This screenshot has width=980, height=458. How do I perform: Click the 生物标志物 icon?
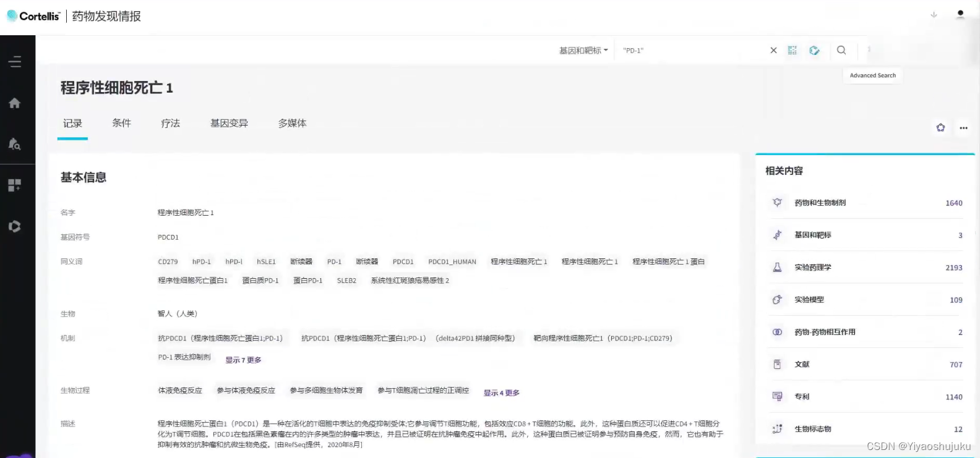coord(778,429)
